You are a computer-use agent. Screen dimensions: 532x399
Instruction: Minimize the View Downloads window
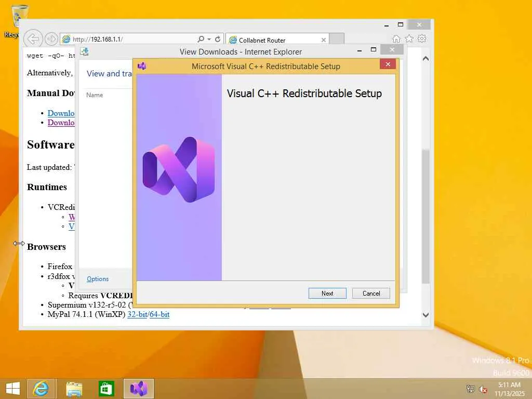pyautogui.click(x=360, y=50)
